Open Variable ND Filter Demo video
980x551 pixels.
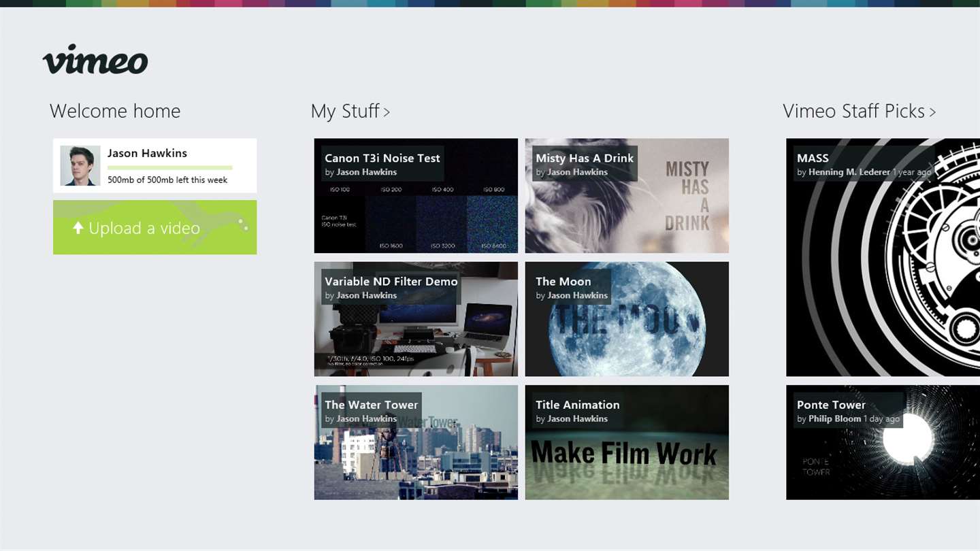click(416, 319)
